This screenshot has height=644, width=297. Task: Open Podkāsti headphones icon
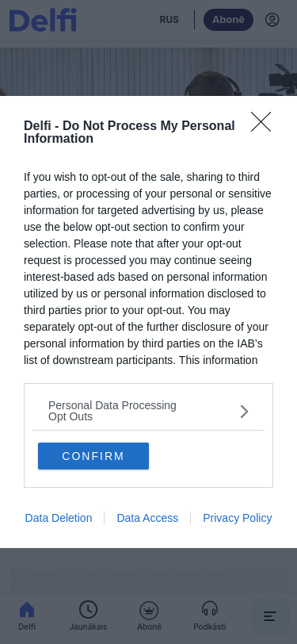point(210,609)
